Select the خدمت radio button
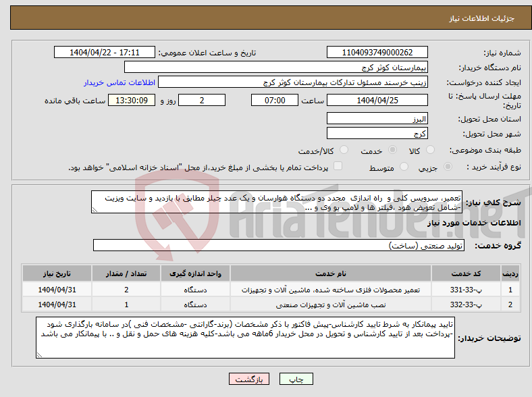This screenshot has height=397, width=532. [392, 150]
